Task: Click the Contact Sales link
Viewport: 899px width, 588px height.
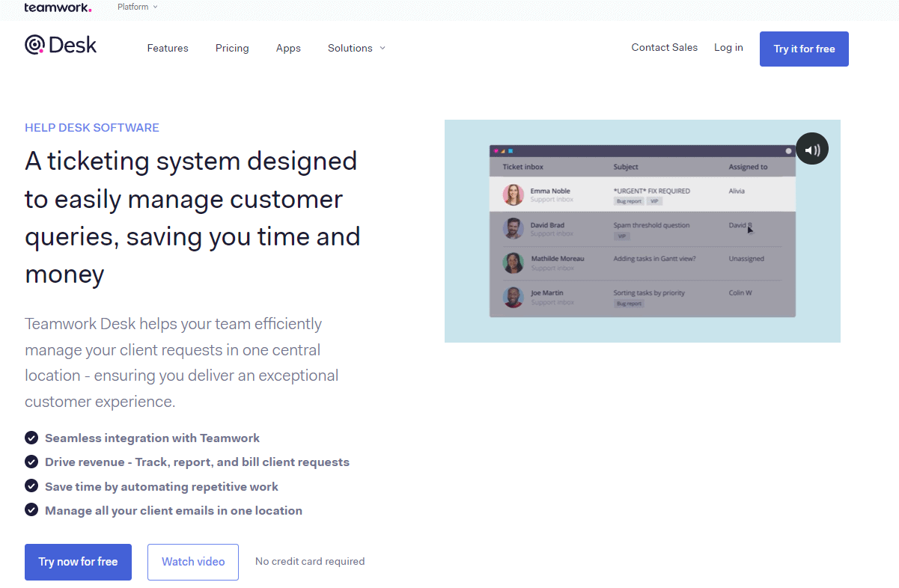Action: 664,47
